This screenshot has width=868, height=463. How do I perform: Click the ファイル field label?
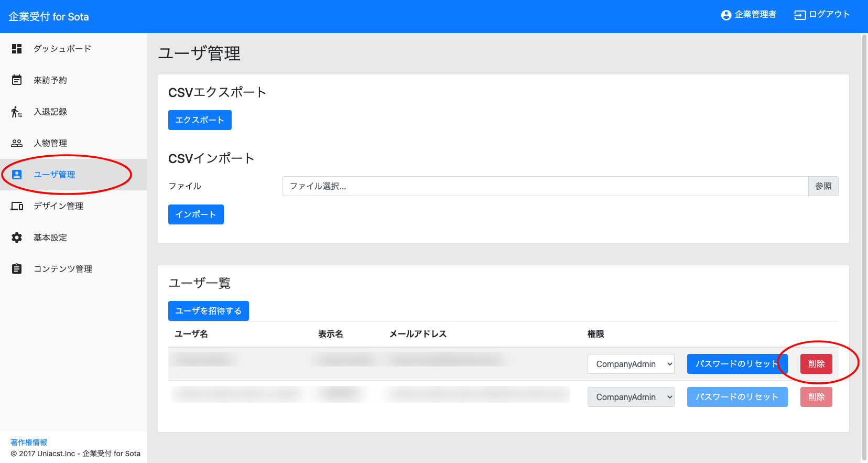click(185, 186)
